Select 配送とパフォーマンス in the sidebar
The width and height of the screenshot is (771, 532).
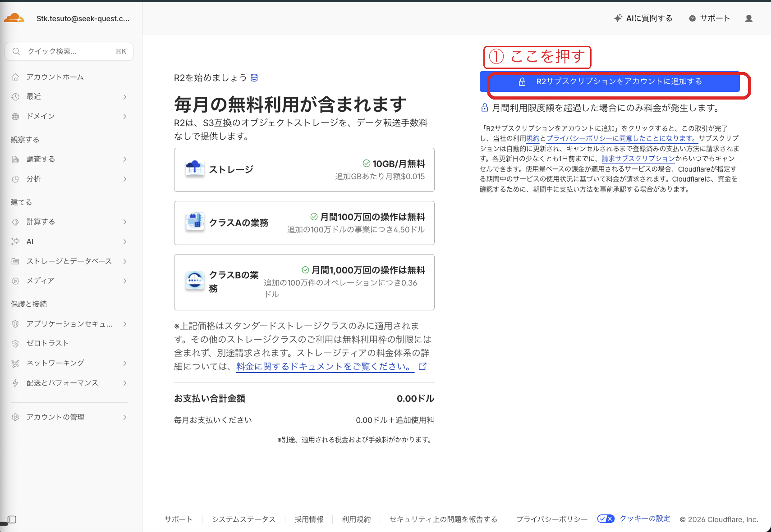click(62, 383)
